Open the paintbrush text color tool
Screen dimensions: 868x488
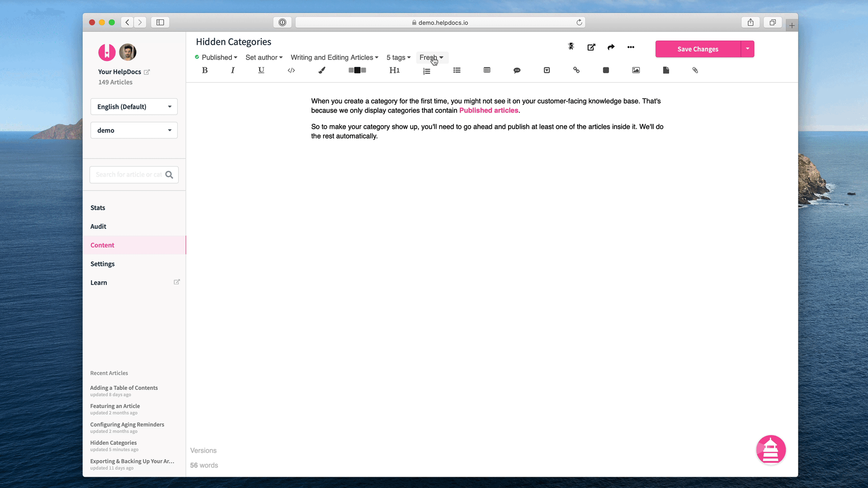(322, 70)
